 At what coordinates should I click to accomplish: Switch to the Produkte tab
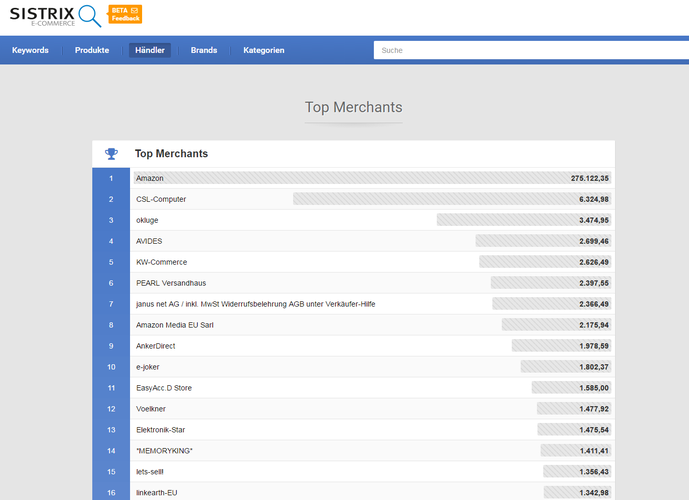pyautogui.click(x=92, y=50)
